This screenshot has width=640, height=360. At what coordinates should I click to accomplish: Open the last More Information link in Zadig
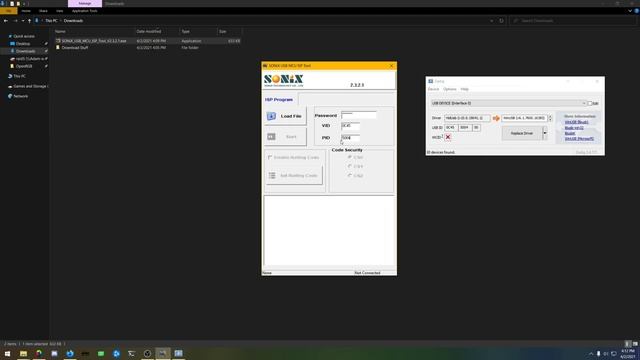(579, 139)
